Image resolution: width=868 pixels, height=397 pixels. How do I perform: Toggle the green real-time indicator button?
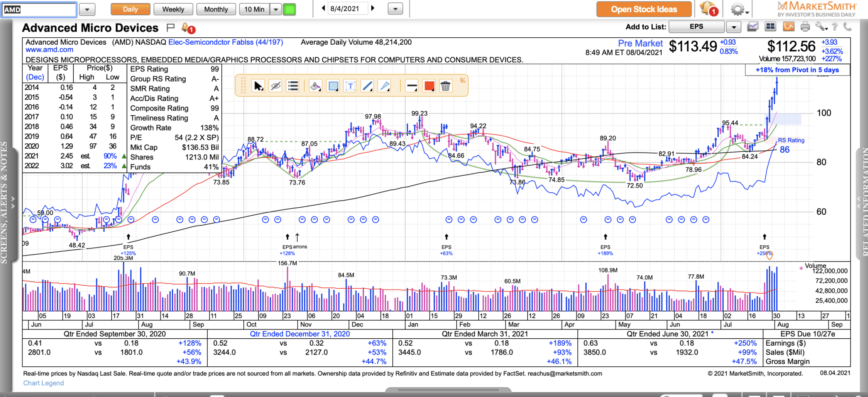coord(289,9)
